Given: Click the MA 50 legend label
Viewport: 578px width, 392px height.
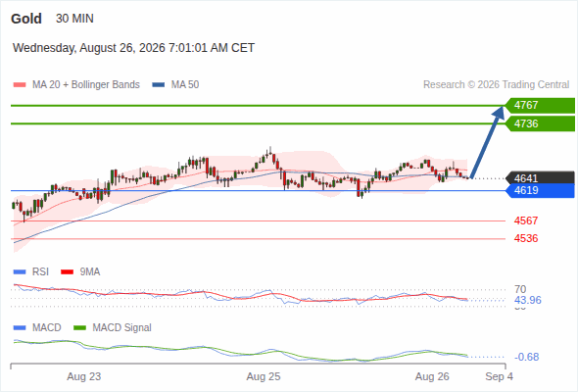Looking at the screenshot, I should tap(185, 85).
